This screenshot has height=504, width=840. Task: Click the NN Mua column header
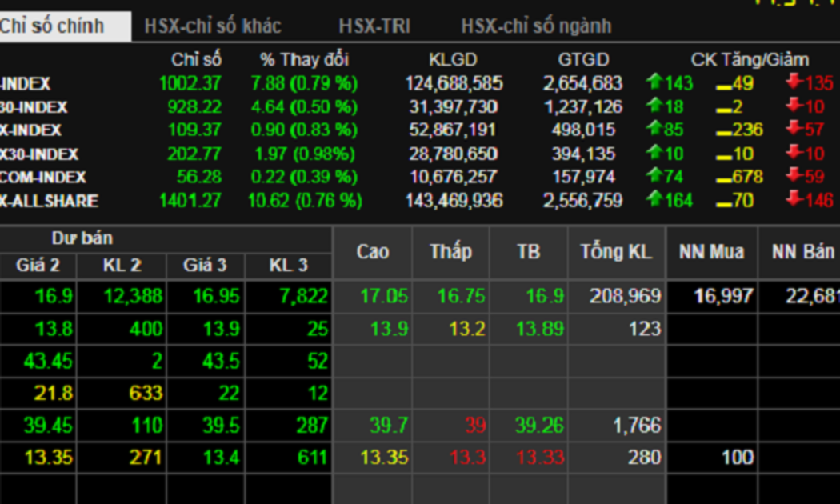[711, 252]
